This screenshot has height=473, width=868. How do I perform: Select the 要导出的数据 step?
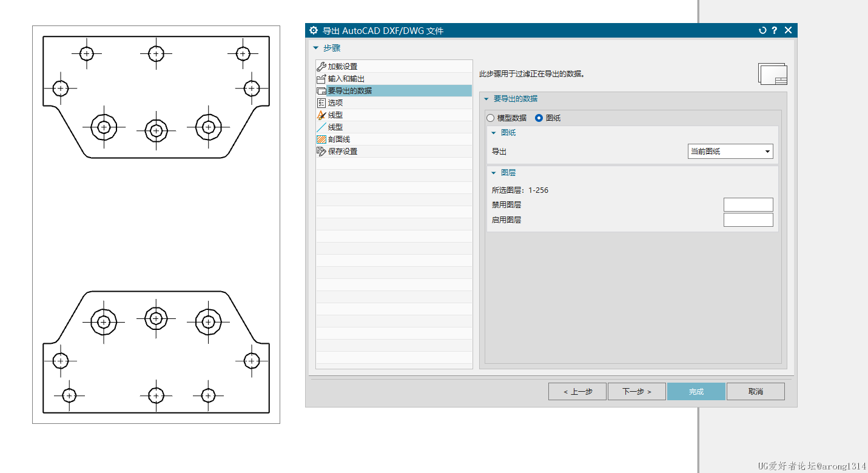tap(394, 91)
